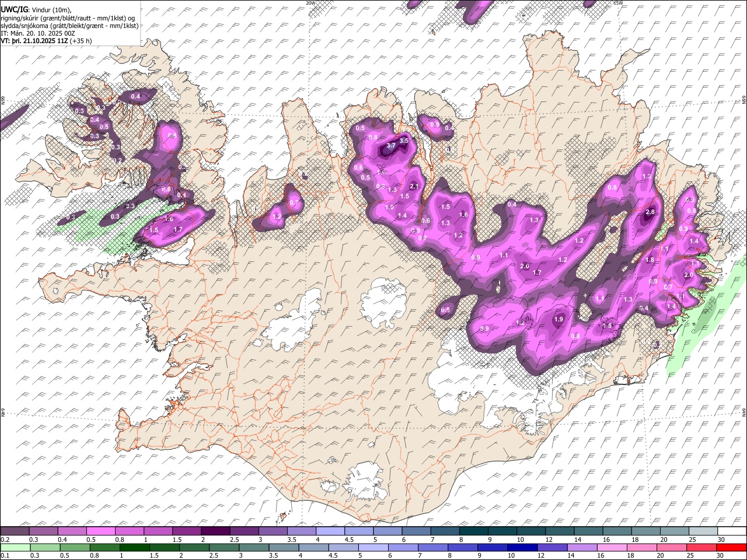Select the palest green 0.1–0.3 rain legend swatch
This screenshot has width=747, height=560.
click(15, 547)
